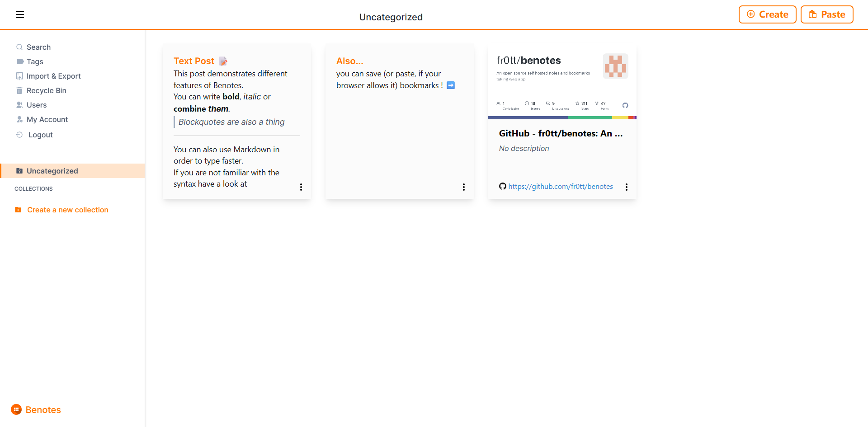Viewport: 868px width, 427px height.
Task: Toggle the hamburger menu sidebar
Action: click(x=20, y=14)
